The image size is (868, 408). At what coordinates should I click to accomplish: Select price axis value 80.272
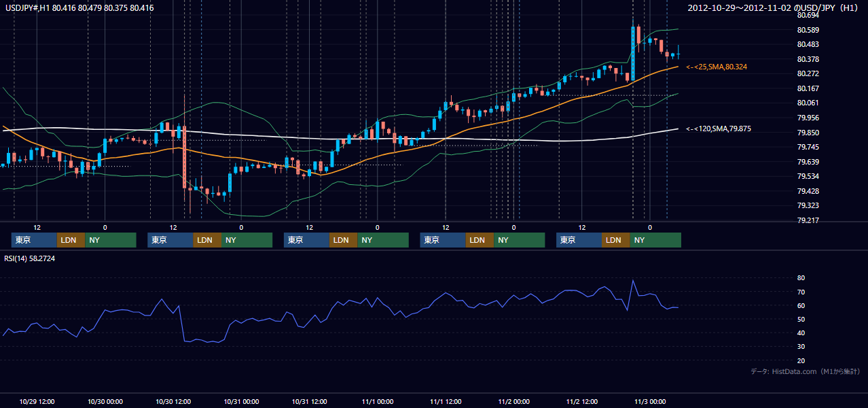(x=807, y=73)
